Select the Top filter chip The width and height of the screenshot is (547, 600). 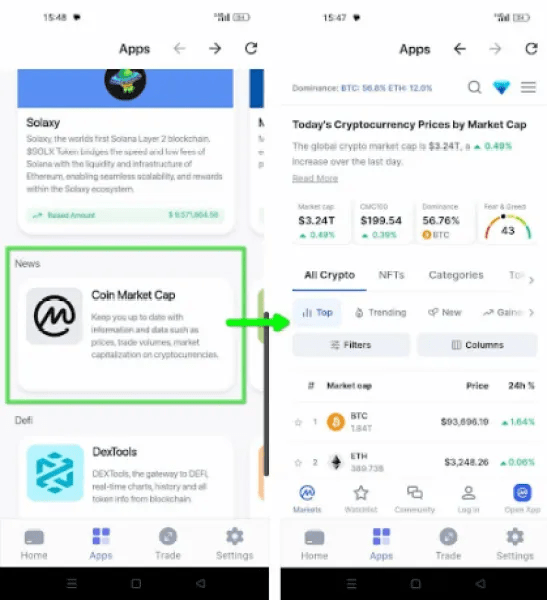317,313
